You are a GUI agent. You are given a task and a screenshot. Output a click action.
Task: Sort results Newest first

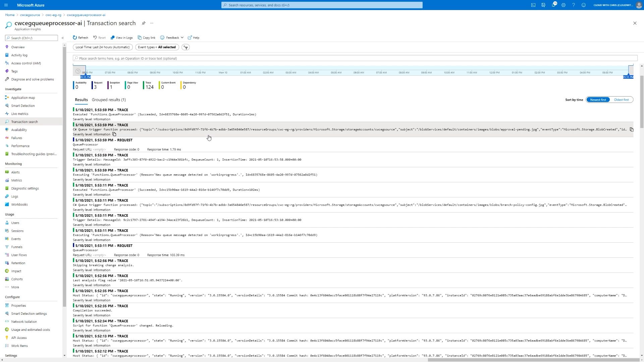598,100
